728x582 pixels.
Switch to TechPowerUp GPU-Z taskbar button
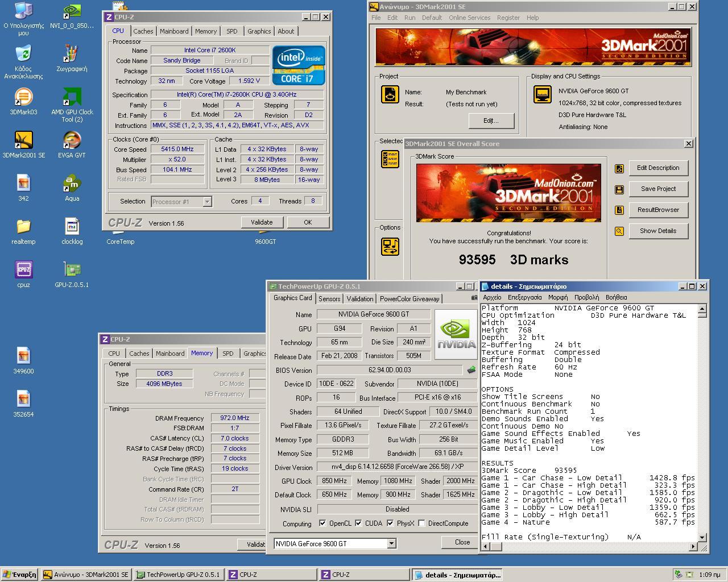point(179,575)
